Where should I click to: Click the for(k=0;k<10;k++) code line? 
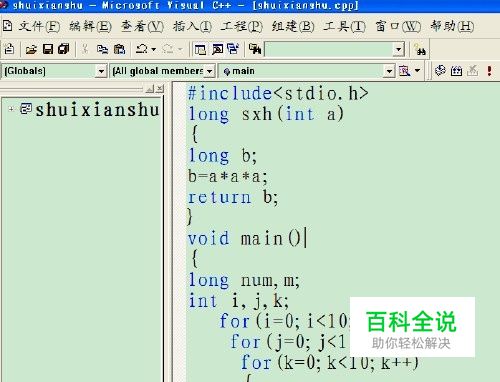click(330, 363)
